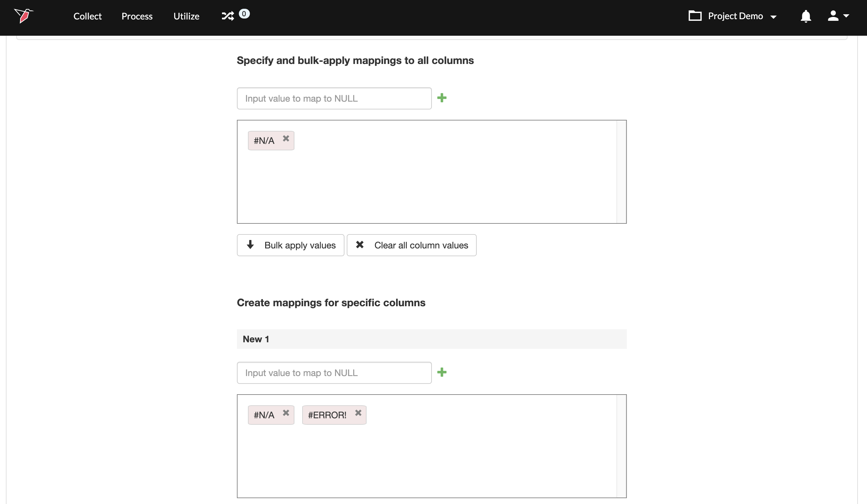Remove the #N/A tag from bulk mappings
The height and width of the screenshot is (504, 867).
[286, 139]
